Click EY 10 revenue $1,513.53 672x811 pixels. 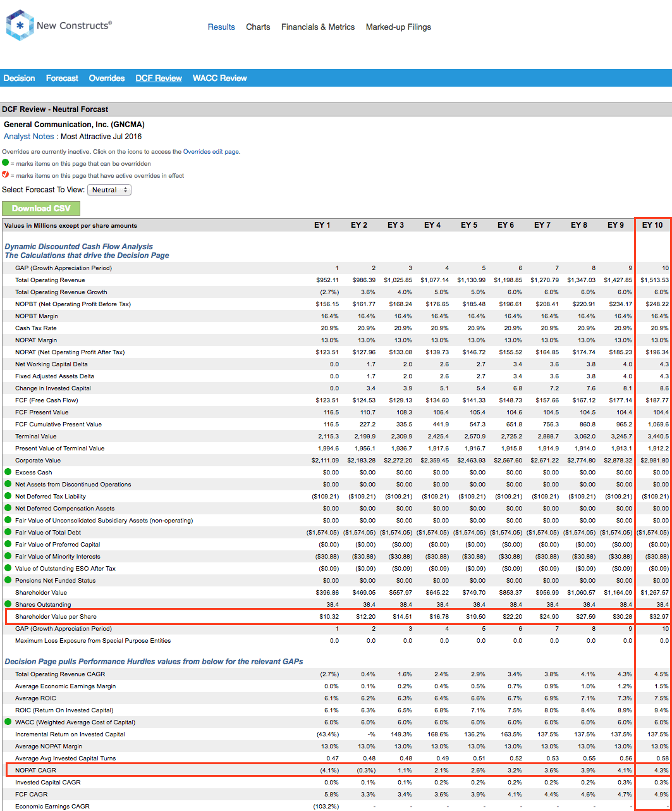[x=655, y=280]
